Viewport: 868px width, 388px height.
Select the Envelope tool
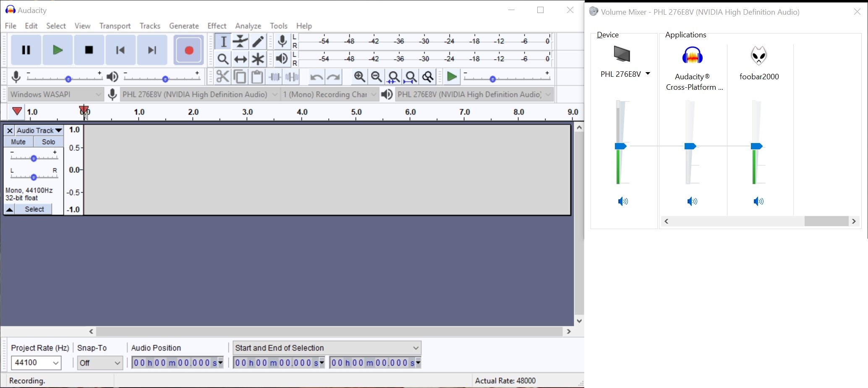tap(241, 41)
